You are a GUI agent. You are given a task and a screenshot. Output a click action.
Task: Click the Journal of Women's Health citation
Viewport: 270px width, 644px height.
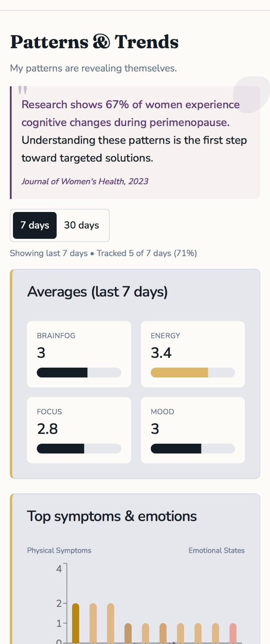coord(85,182)
